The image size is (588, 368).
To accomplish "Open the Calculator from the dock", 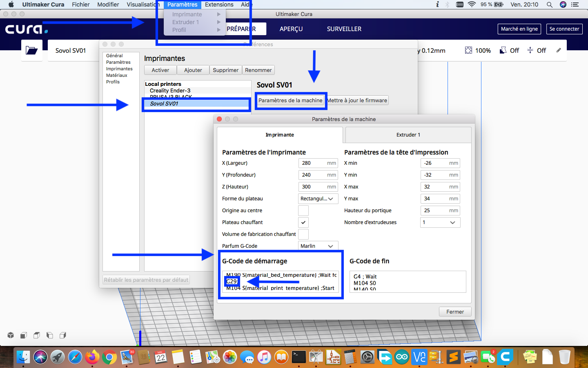I will click(350, 357).
